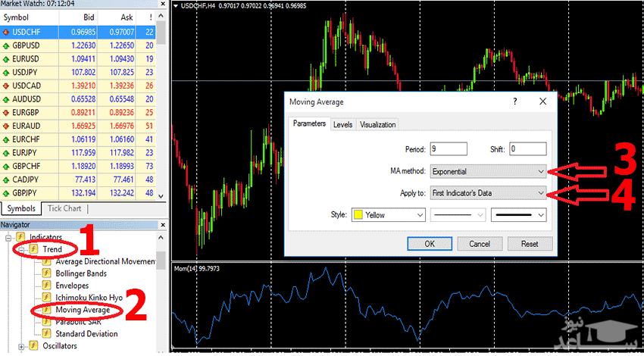Click the Parabolic SAR indicator icon

pos(47,322)
